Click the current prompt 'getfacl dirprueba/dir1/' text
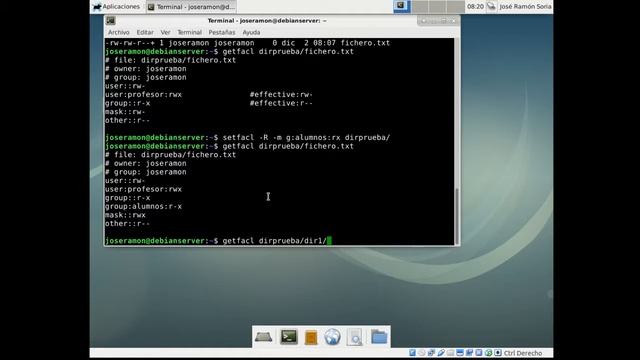 click(275, 241)
